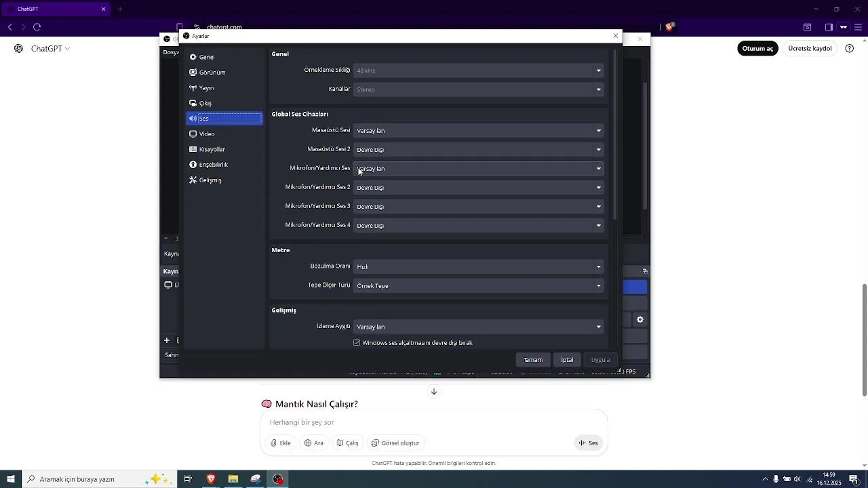
Task: Open the Örnekleme Sıklığı dropdown
Action: (478, 70)
